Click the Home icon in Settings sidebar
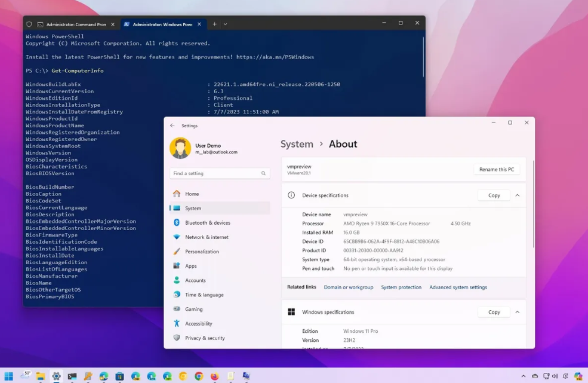Viewport: 588px width, 383px height. [177, 194]
